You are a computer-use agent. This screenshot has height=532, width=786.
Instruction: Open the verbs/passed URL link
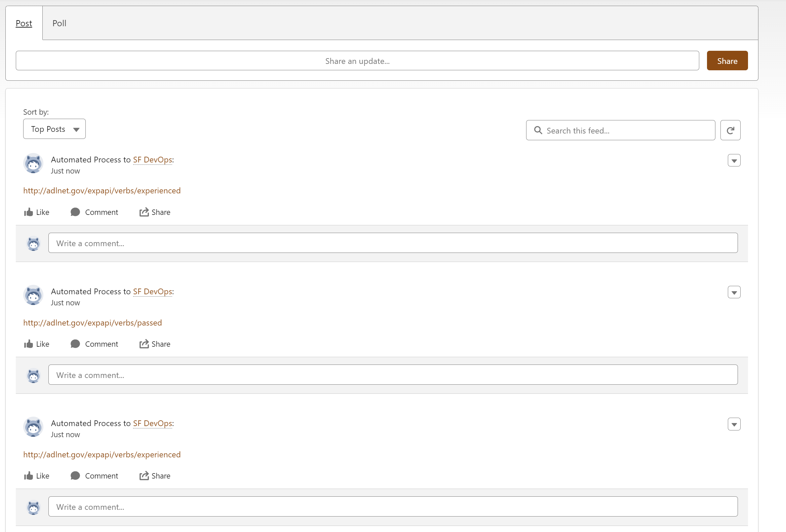[x=92, y=322]
